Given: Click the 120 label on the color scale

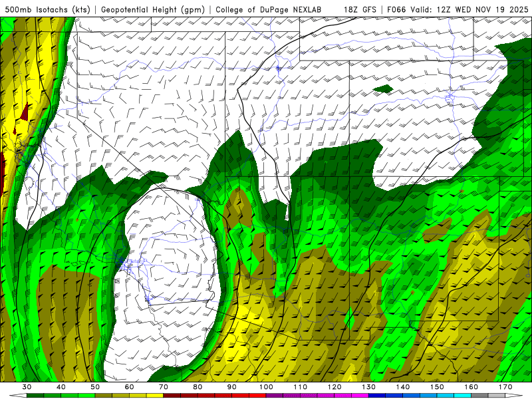Looking at the screenshot, I should pos(335,387).
